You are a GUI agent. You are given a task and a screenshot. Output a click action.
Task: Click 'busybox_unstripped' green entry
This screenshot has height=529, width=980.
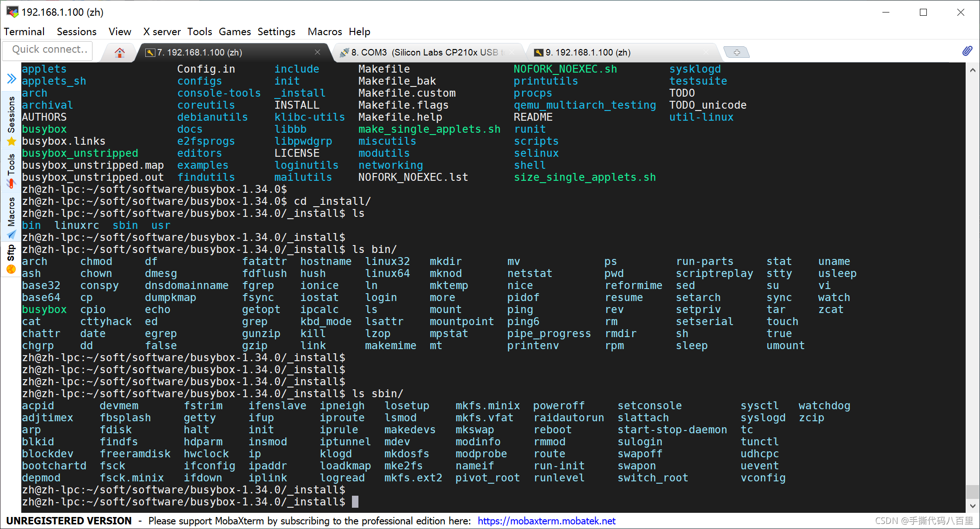click(x=80, y=153)
